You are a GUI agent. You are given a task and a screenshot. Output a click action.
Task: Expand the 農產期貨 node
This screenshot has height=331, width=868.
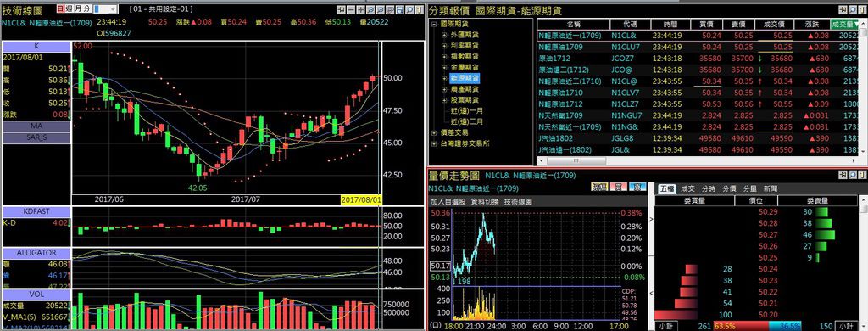(444, 89)
